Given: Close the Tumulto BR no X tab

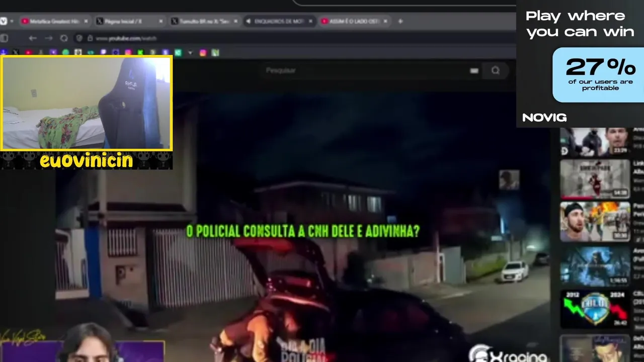Looking at the screenshot, I should [x=235, y=21].
